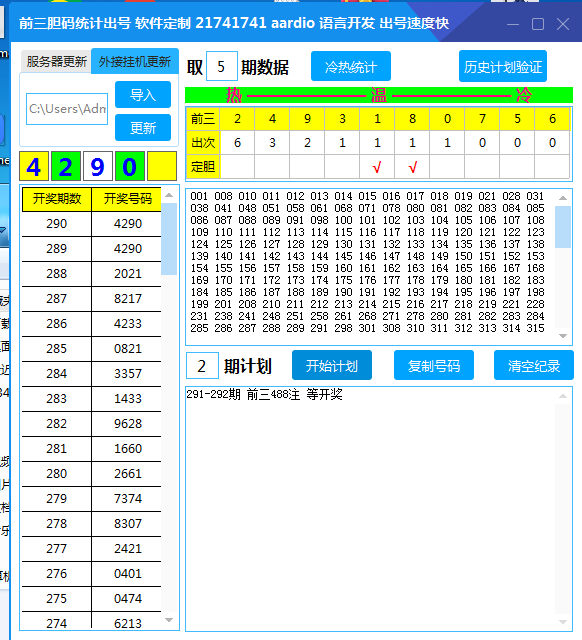Select draw row 290
582x640 pixels.
(x=91, y=224)
